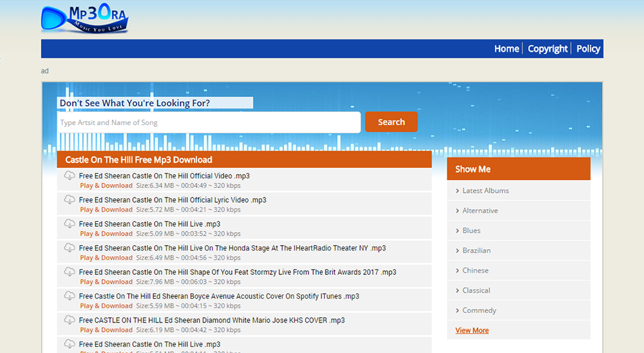Expand the Alternative category chevron
Screen dimensions: 644x353
[x=457, y=210]
